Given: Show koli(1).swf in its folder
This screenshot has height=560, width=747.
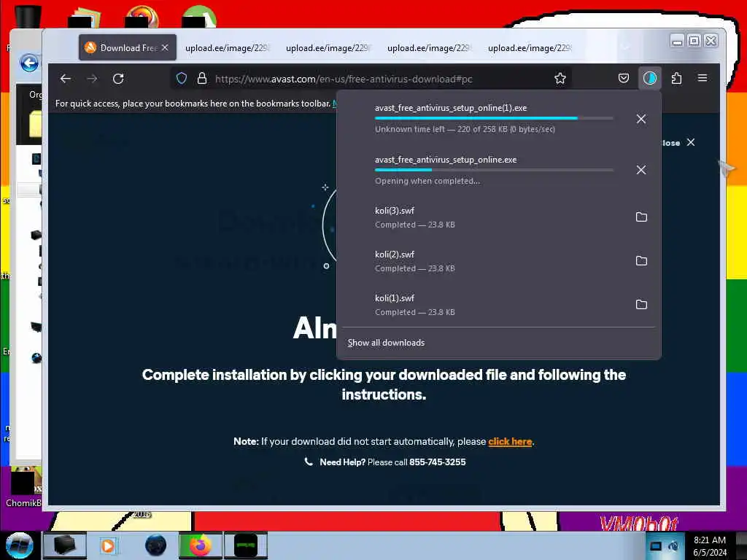Looking at the screenshot, I should pos(642,305).
